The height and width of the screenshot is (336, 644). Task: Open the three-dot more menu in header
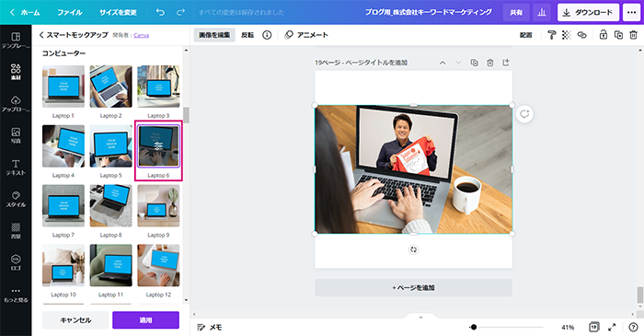tap(632, 13)
